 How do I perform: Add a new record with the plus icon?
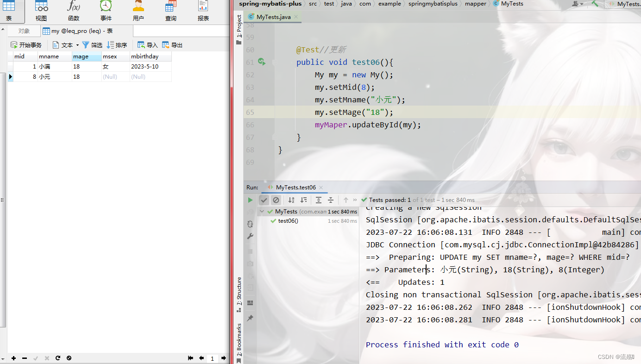pyautogui.click(x=13, y=358)
